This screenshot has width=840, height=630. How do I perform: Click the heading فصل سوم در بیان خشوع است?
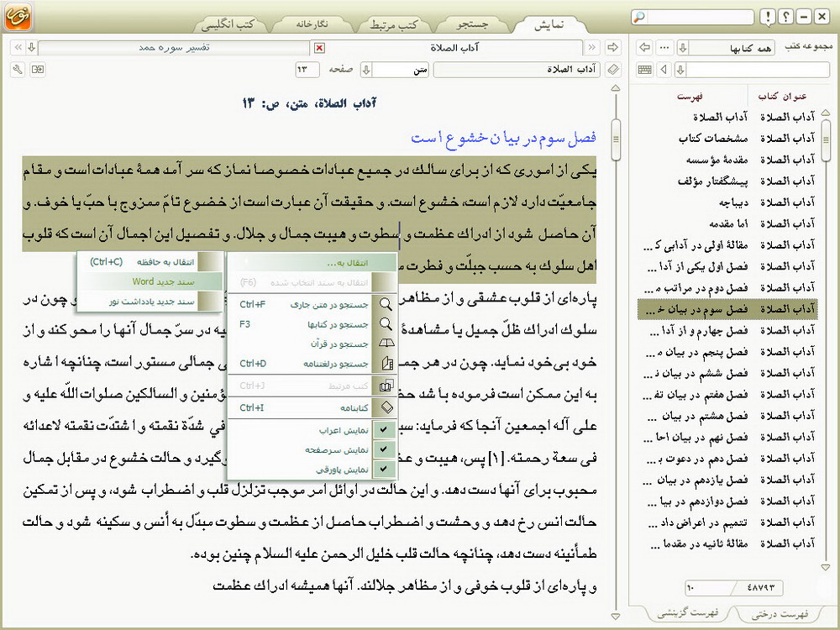click(x=503, y=138)
